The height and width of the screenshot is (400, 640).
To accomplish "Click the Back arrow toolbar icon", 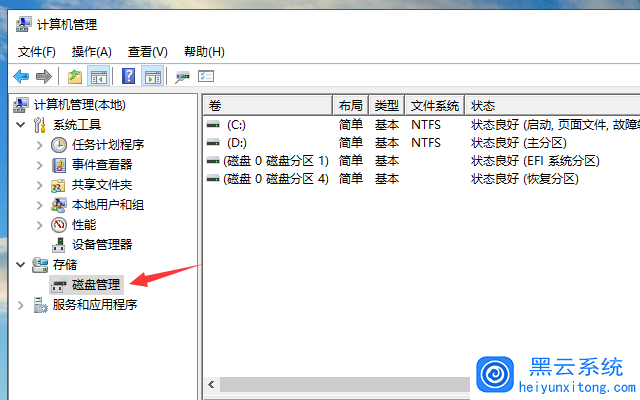I will point(21,76).
